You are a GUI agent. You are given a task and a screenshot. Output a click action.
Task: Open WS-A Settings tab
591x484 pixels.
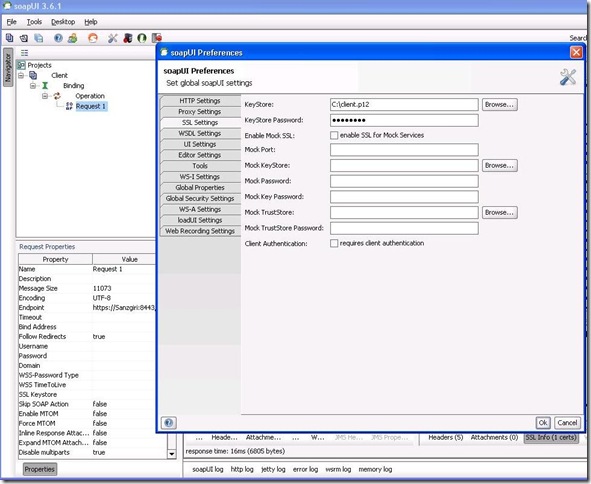point(200,210)
